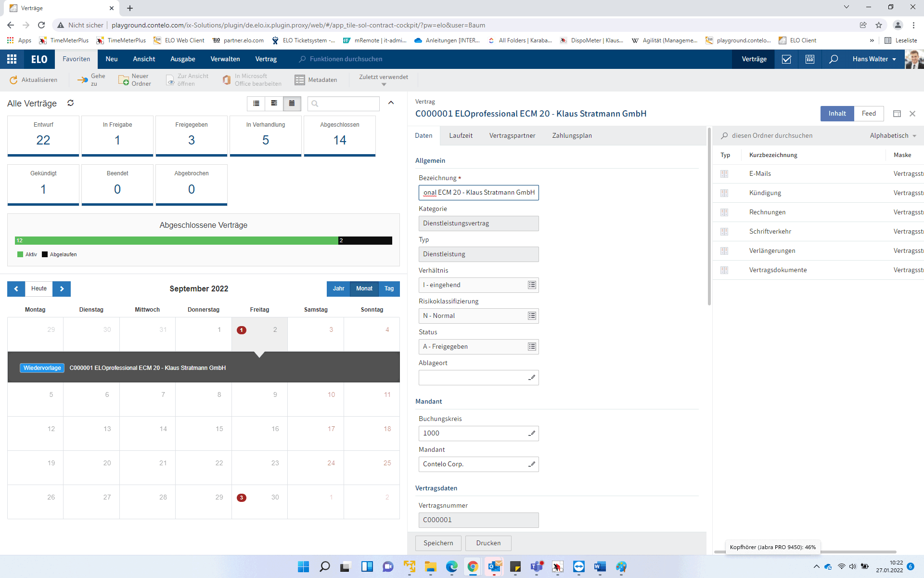Switch to the Feed view
Image resolution: width=924 pixels, height=578 pixels.
tap(869, 114)
